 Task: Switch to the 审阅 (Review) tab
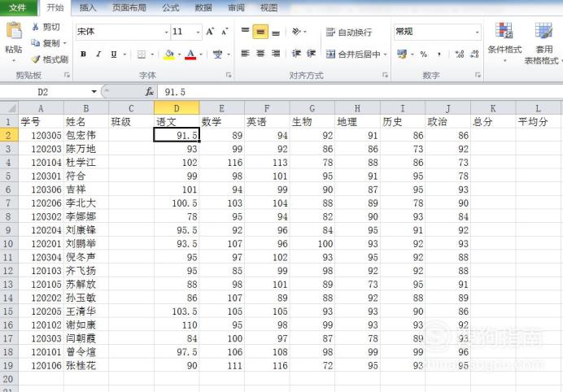click(x=236, y=7)
